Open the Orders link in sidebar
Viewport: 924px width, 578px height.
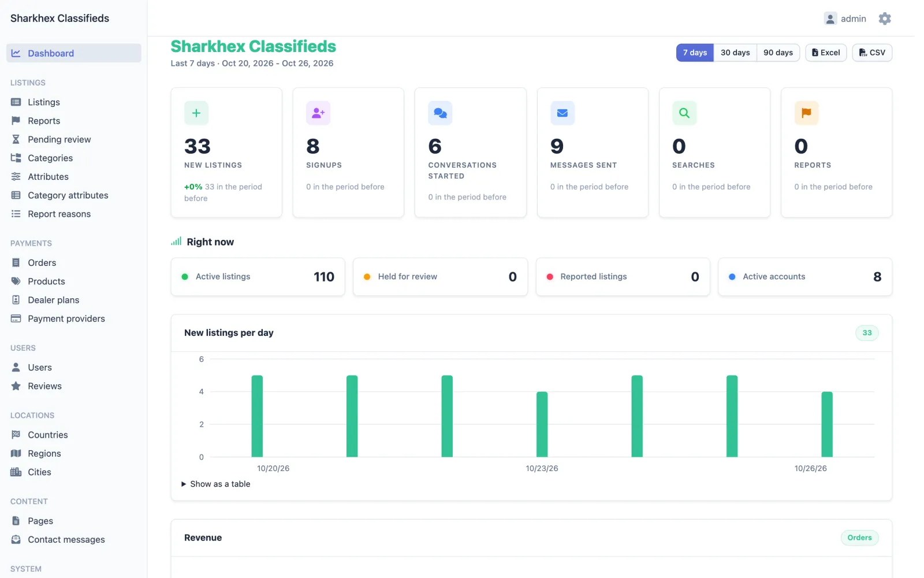click(42, 263)
